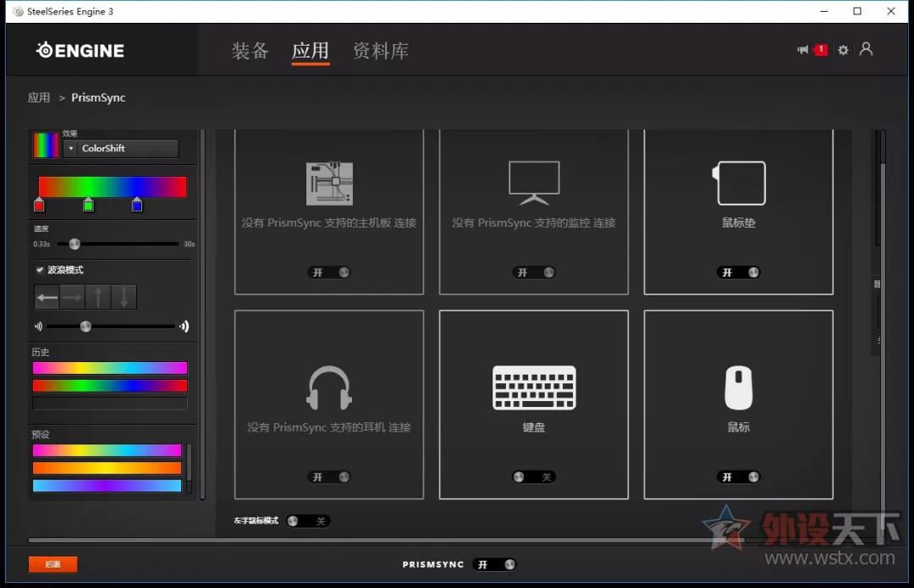
Task: Click the ColorShift gradient bar
Action: pos(113,187)
